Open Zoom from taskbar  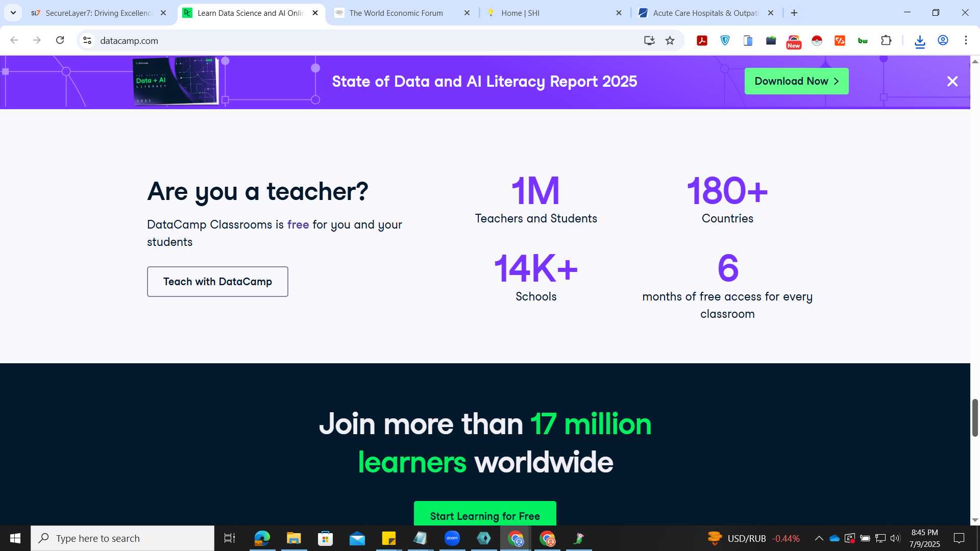point(452,538)
